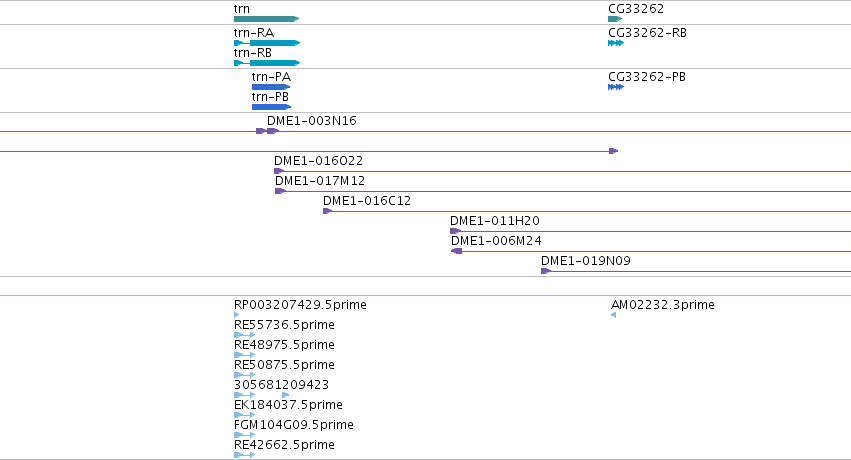Click the RE50875.5prime EST glyph
Image resolution: width=851 pixels, height=460 pixels.
click(244, 375)
